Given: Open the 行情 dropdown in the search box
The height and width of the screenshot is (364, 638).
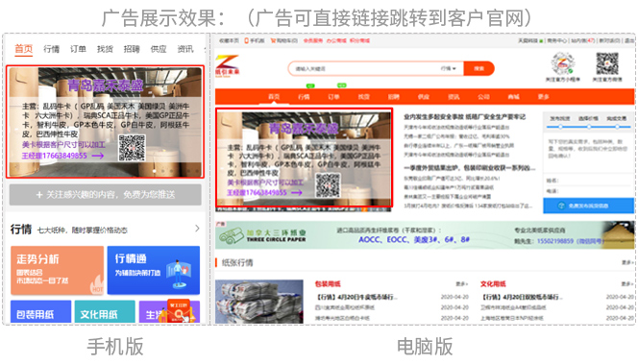Looking at the screenshot, I should 449,68.
